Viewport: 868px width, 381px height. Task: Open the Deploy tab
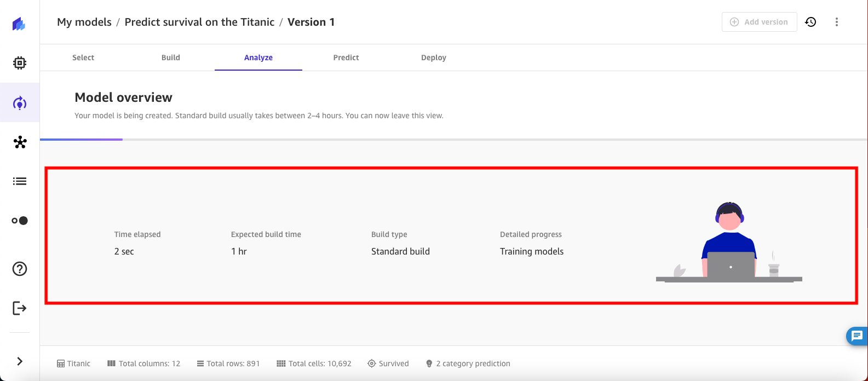coord(434,57)
